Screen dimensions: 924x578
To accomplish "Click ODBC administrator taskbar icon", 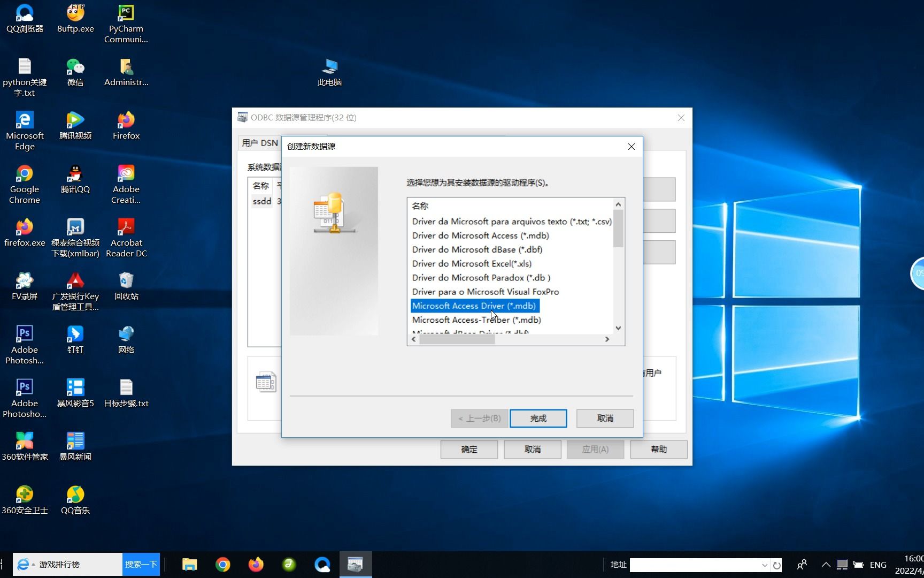I will pos(355,565).
